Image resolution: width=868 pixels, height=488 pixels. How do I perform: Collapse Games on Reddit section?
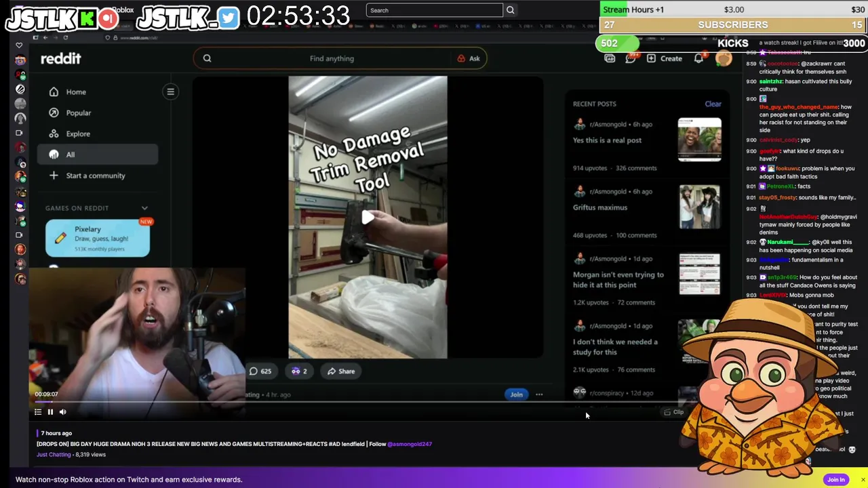(x=144, y=208)
